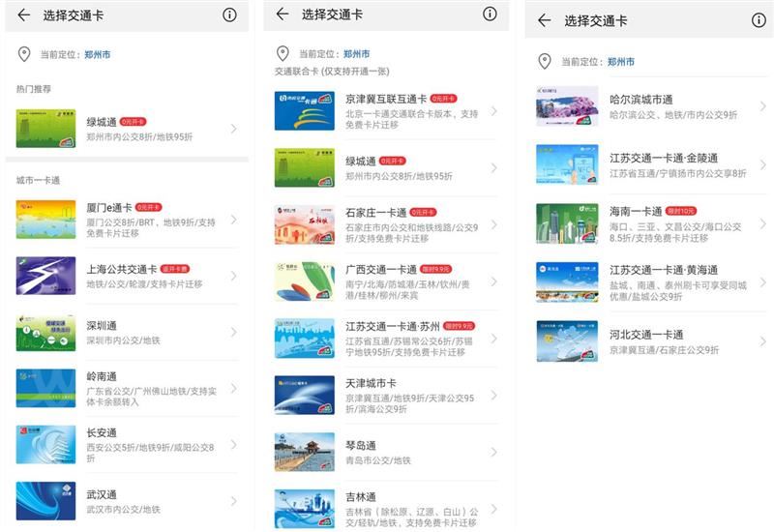Tap red badge beside 上海公共交通卡
Image resolution: width=774 pixels, height=532 pixels.
[x=175, y=269]
